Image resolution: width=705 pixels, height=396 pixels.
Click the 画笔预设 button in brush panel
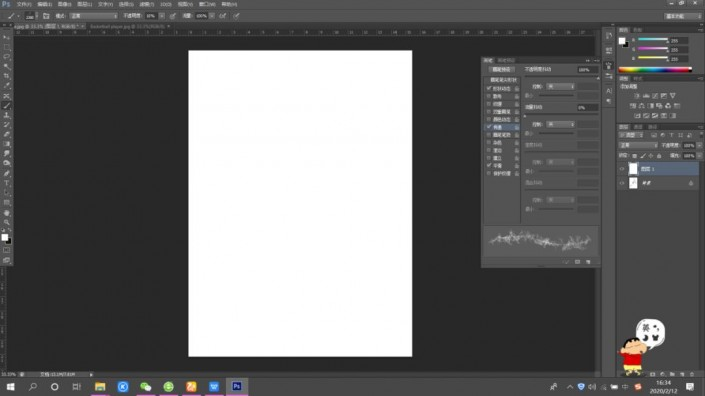pyautogui.click(x=501, y=70)
